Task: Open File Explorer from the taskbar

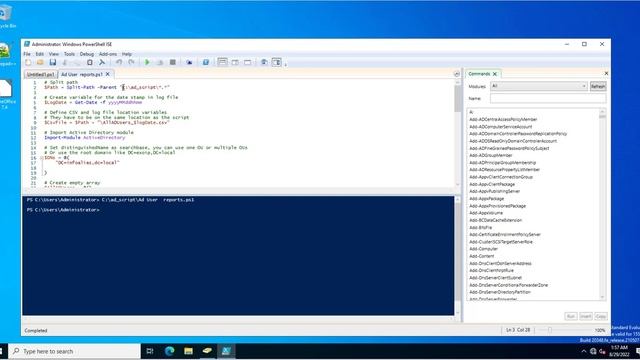Action: pyautogui.click(x=188, y=351)
